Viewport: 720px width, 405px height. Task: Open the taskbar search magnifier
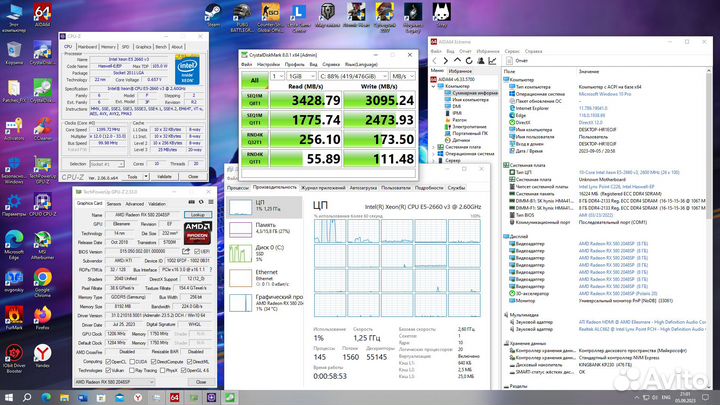click(27, 397)
